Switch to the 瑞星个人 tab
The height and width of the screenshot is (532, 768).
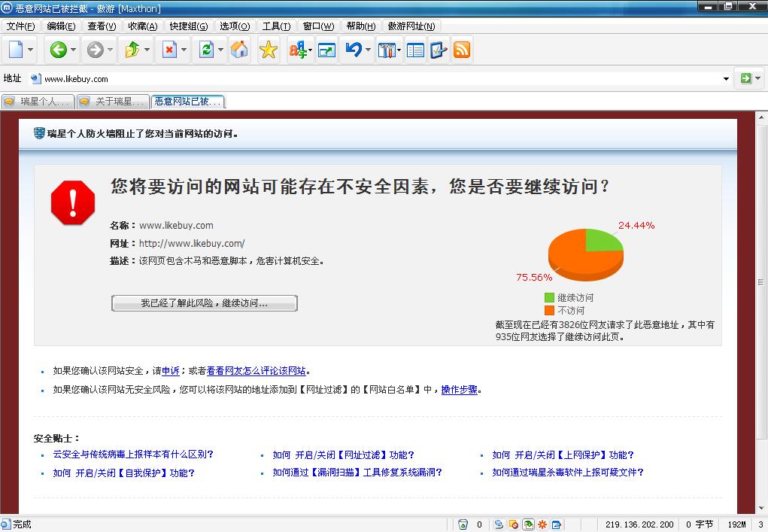[38, 102]
